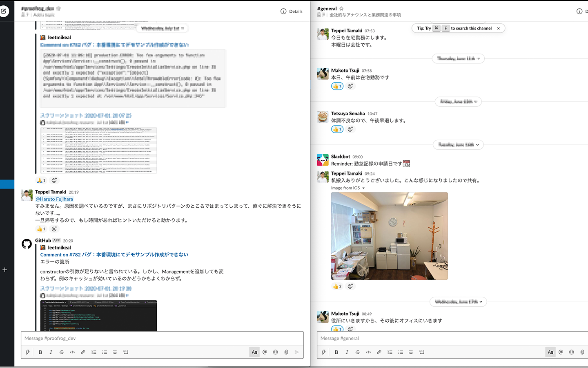The image size is (588, 368).
Task: Open the emoji picker in #proofrog_dev composer
Action: 276,352
